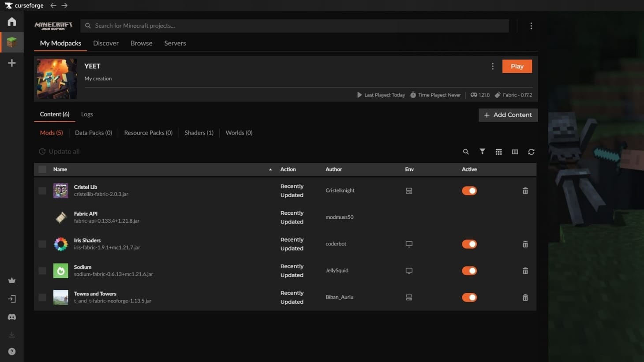Focus the Search for Minecraft projects field
The width and height of the screenshot is (644, 362).
[x=295, y=26]
